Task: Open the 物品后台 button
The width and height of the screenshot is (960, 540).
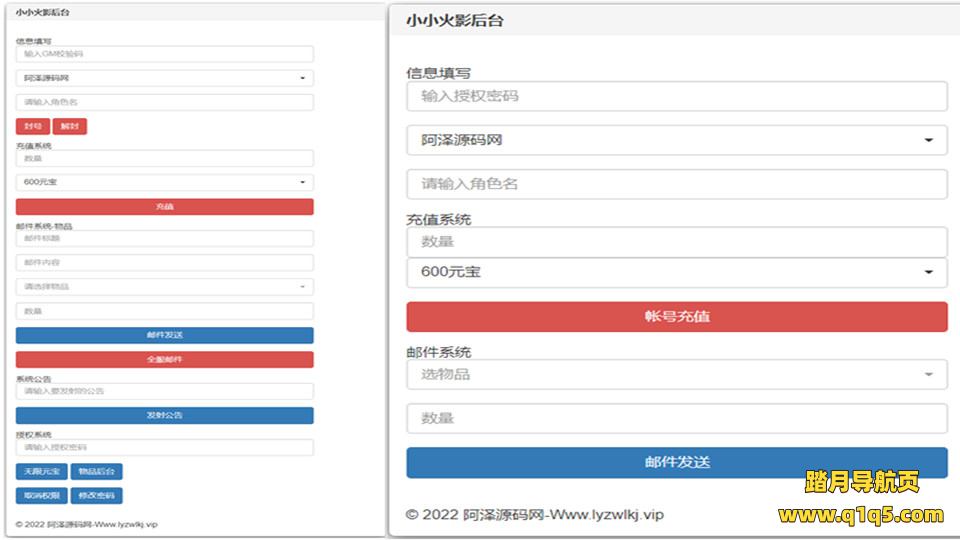Action: [x=97, y=471]
